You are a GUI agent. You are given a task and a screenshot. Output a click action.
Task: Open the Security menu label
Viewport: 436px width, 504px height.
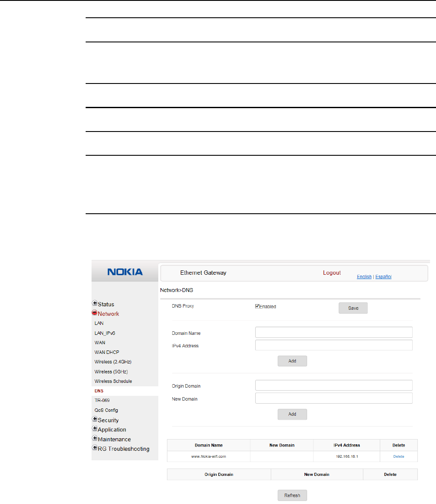[x=108, y=421]
